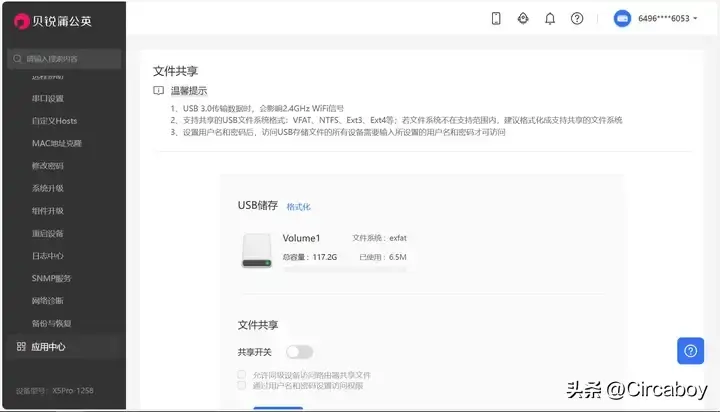
Task: Click 设备型号 X5Pro-1258 text
Action: [x=55, y=391]
